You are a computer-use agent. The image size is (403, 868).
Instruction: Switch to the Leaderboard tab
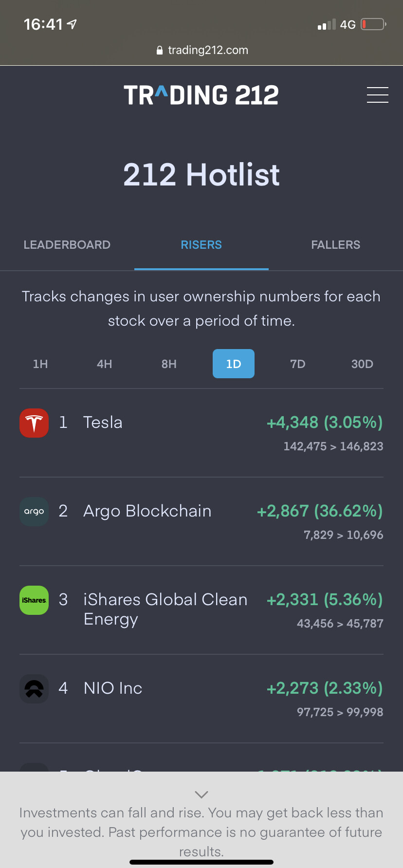pos(67,245)
